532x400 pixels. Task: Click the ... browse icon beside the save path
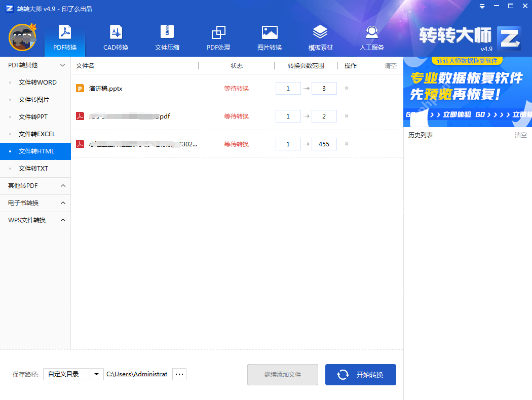tap(179, 374)
